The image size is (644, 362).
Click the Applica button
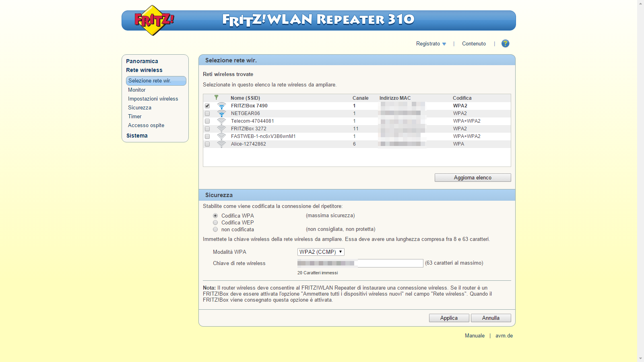tap(449, 318)
